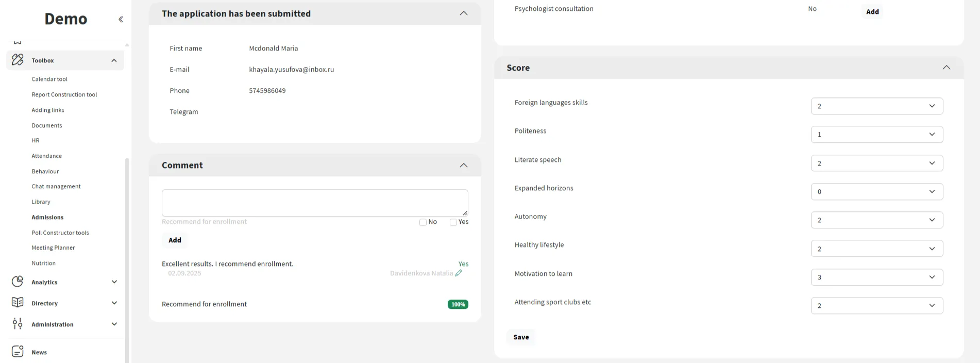This screenshot has width=980, height=363.
Task: Click the News icon in sidebar
Action: pyautogui.click(x=18, y=352)
